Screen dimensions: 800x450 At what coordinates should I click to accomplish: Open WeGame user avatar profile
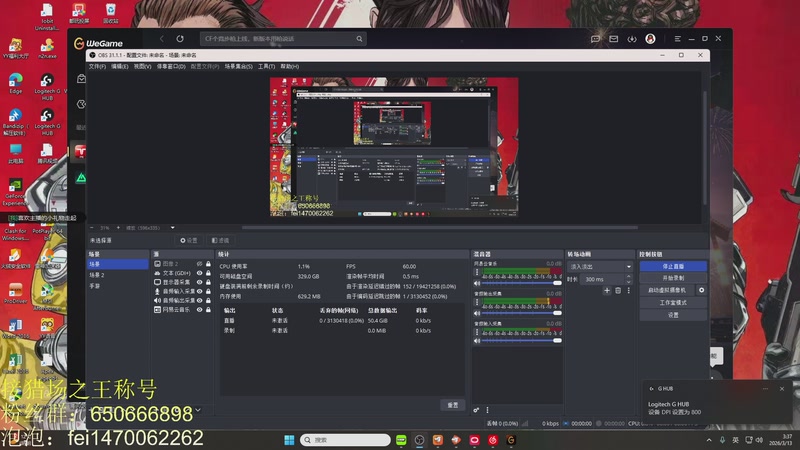(650, 39)
